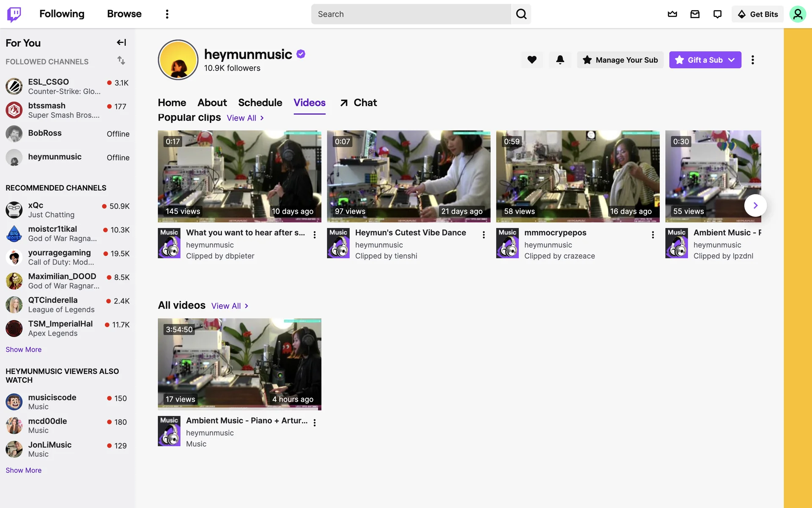Image resolution: width=812 pixels, height=508 pixels.
Task: Open the inbox mail icon
Action: [695, 14]
